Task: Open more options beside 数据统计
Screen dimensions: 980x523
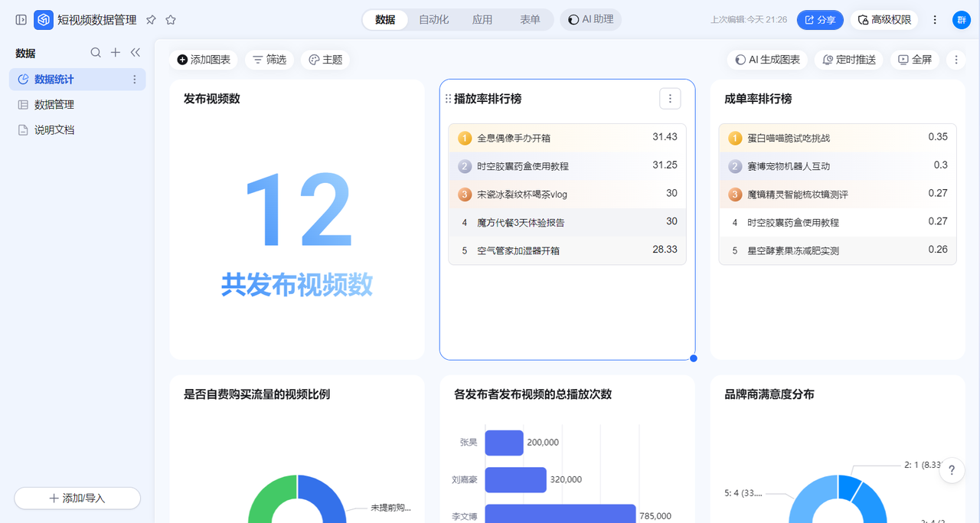Action: click(x=135, y=80)
